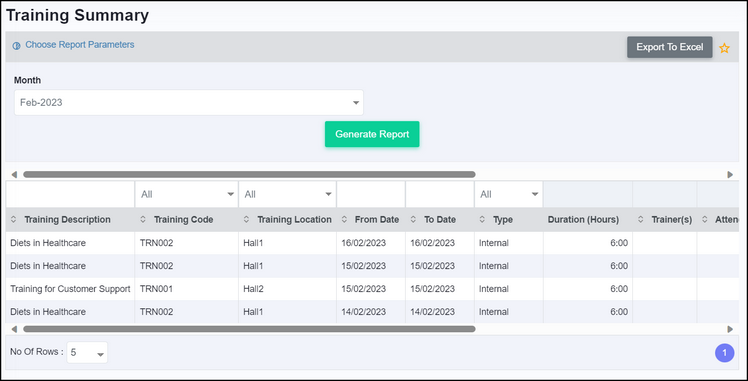Viewport: 748px width, 381px height.
Task: Open Training Location filter dropdown
Action: coord(288,194)
